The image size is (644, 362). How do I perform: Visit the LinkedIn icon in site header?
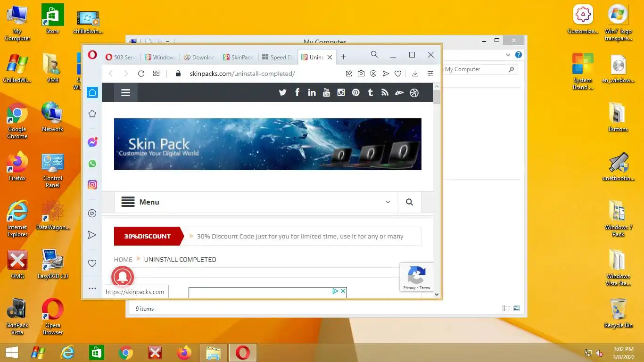point(312,92)
